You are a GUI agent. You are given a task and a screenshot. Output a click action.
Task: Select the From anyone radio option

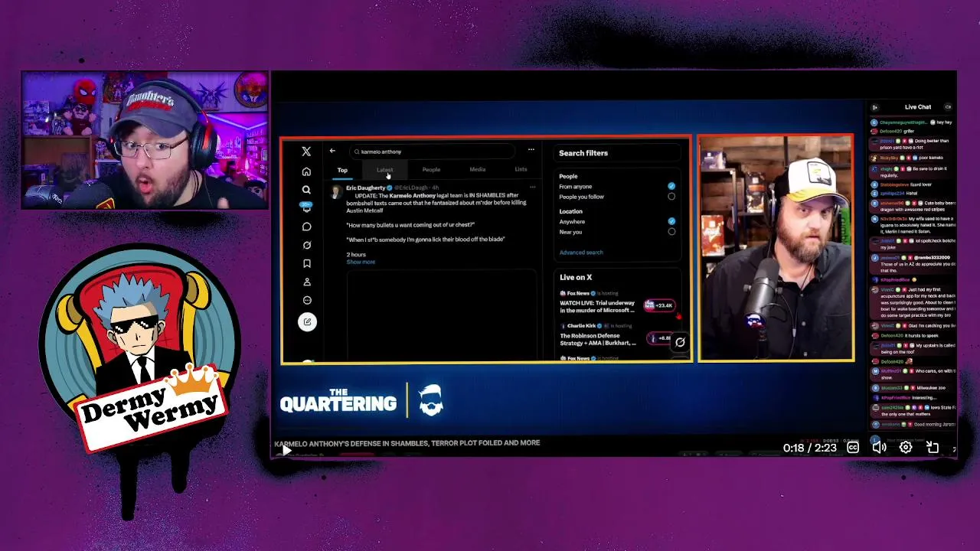tap(671, 186)
